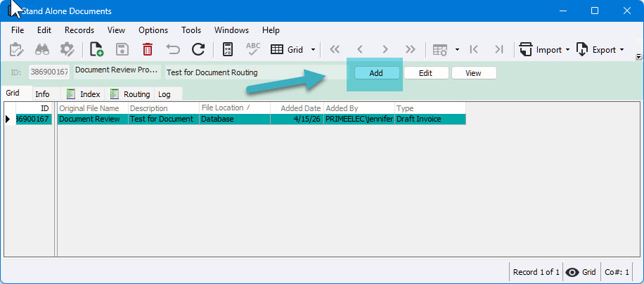
Task: Go to the next record arrow
Action: [x=385, y=50]
